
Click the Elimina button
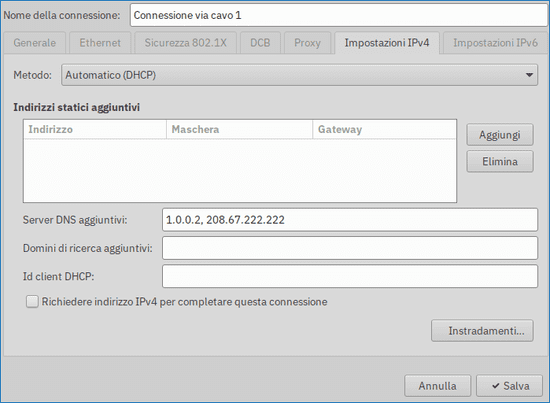(x=500, y=161)
